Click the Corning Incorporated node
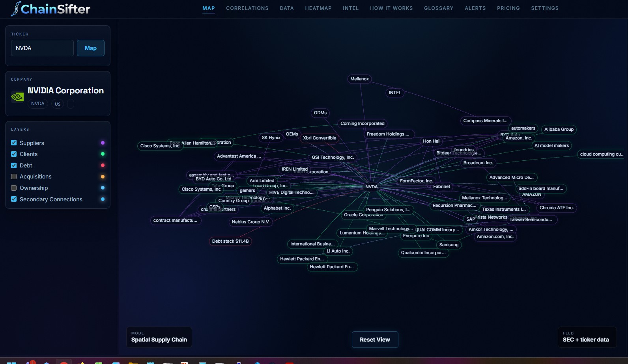Screen dimensions: 628x364 pos(363,123)
